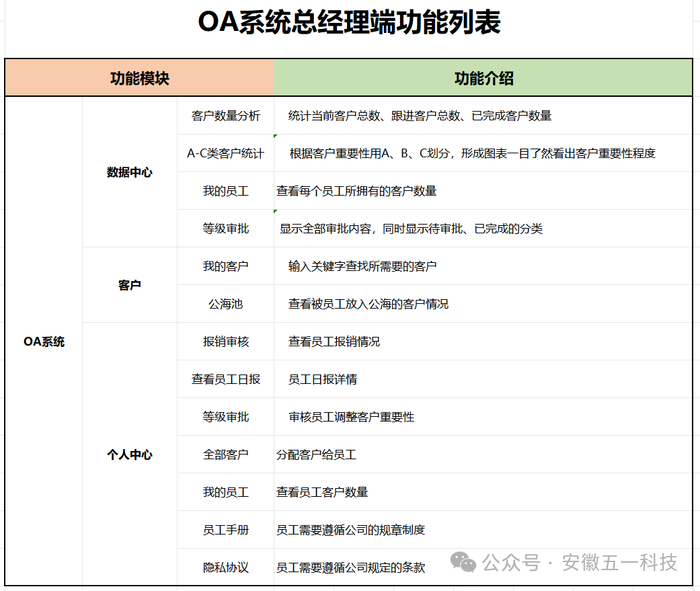Click the watermark text '安徽五一科技'
The width and height of the screenshot is (700, 591).
pyautogui.click(x=619, y=562)
